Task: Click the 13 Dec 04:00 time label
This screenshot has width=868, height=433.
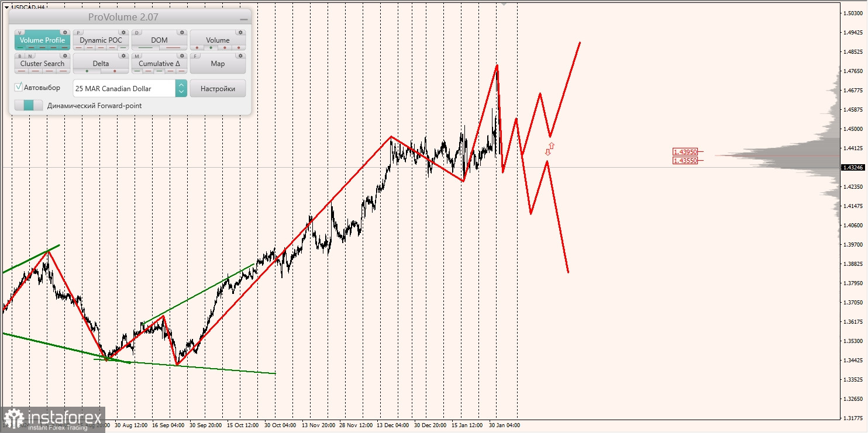Action: click(393, 425)
